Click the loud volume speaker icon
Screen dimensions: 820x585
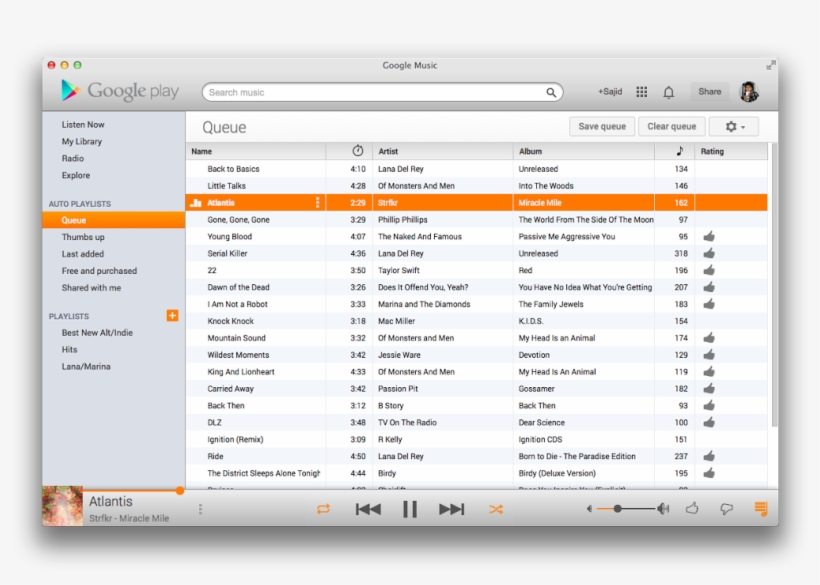pyautogui.click(x=663, y=509)
